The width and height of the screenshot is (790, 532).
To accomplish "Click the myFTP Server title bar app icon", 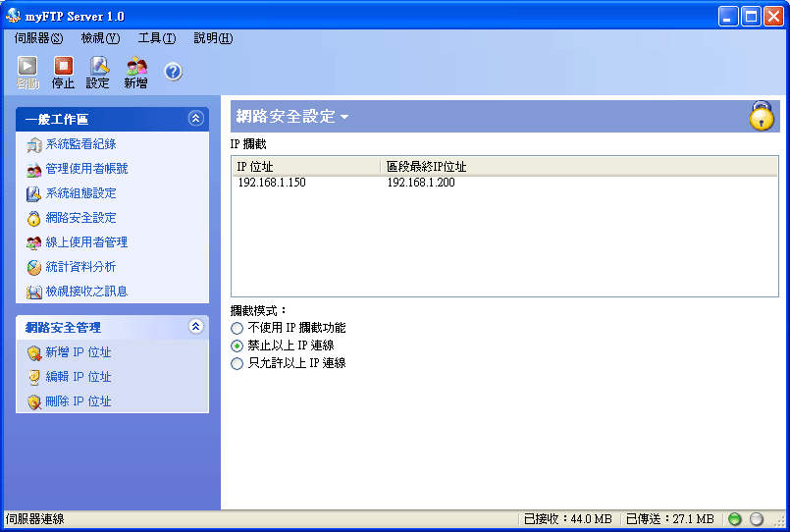I will coord(13,16).
